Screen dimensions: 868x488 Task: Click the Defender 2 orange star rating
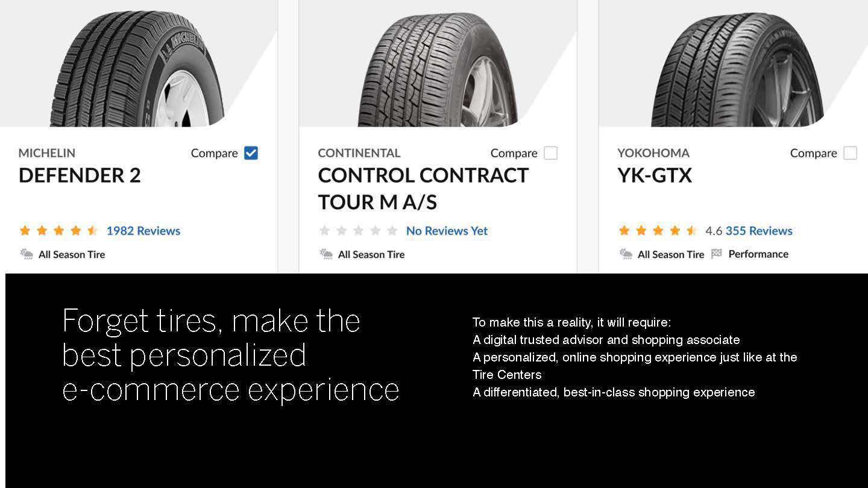[x=58, y=231]
